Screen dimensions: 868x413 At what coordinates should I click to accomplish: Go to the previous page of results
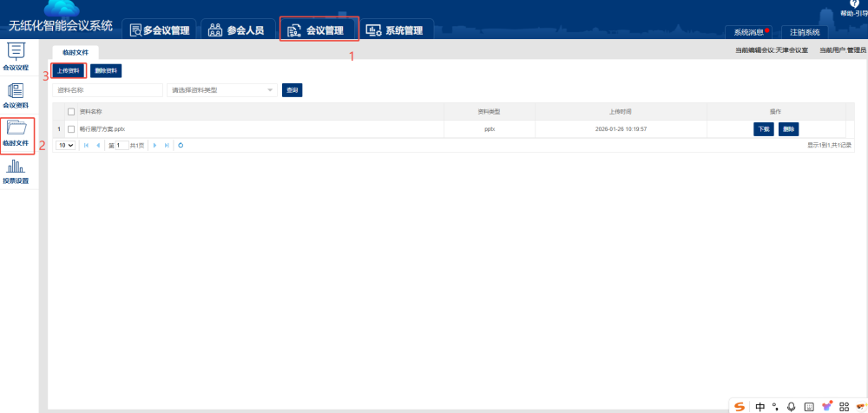pos(98,145)
